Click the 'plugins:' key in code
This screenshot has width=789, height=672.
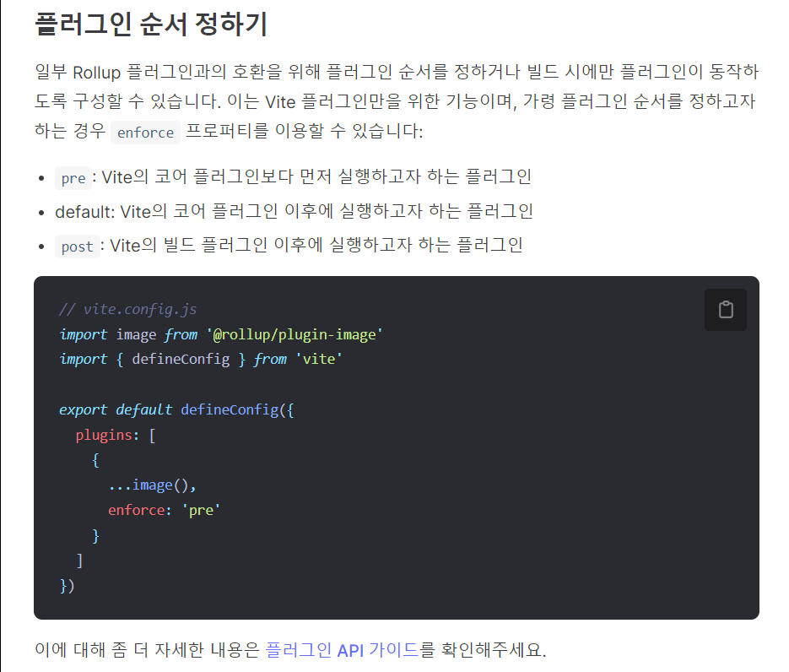pyautogui.click(x=107, y=435)
